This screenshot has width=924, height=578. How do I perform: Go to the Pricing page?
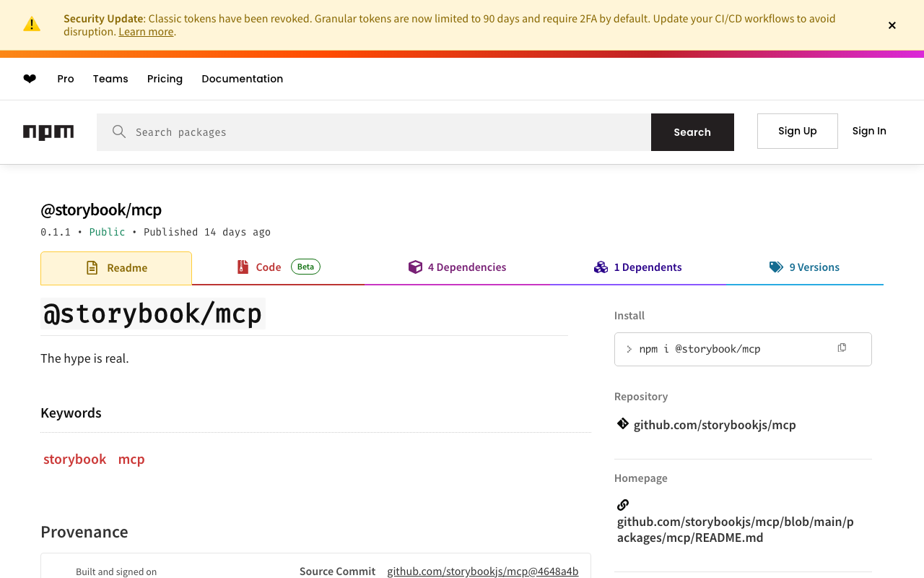pos(165,79)
